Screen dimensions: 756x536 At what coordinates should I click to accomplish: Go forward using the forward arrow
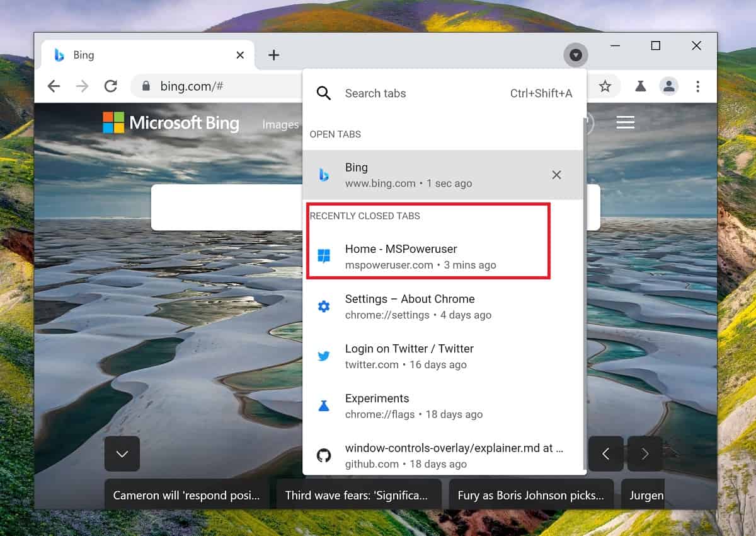[x=83, y=86]
